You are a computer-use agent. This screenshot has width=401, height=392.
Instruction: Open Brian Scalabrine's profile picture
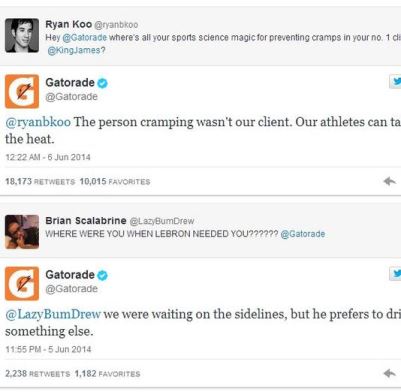[22, 232]
